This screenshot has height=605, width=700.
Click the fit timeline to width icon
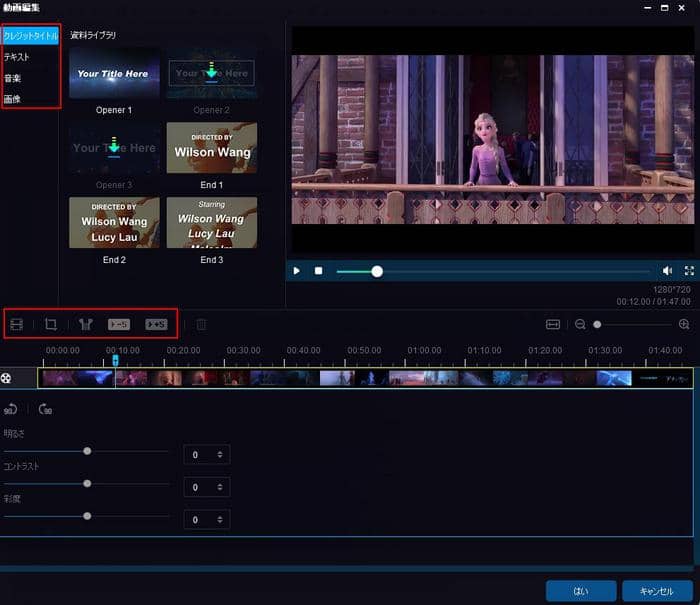(x=553, y=324)
